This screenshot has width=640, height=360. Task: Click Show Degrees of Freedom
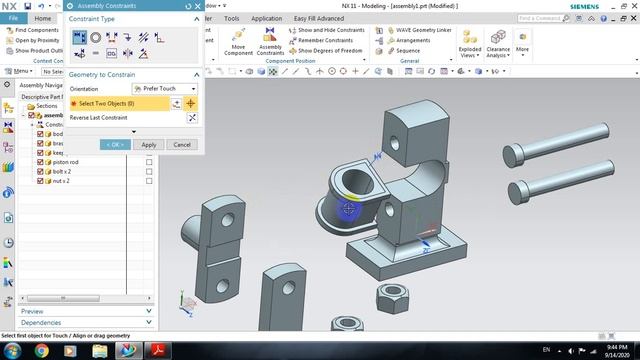pyautogui.click(x=325, y=51)
